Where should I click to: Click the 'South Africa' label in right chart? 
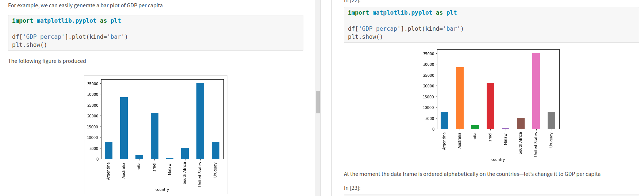coord(521,143)
